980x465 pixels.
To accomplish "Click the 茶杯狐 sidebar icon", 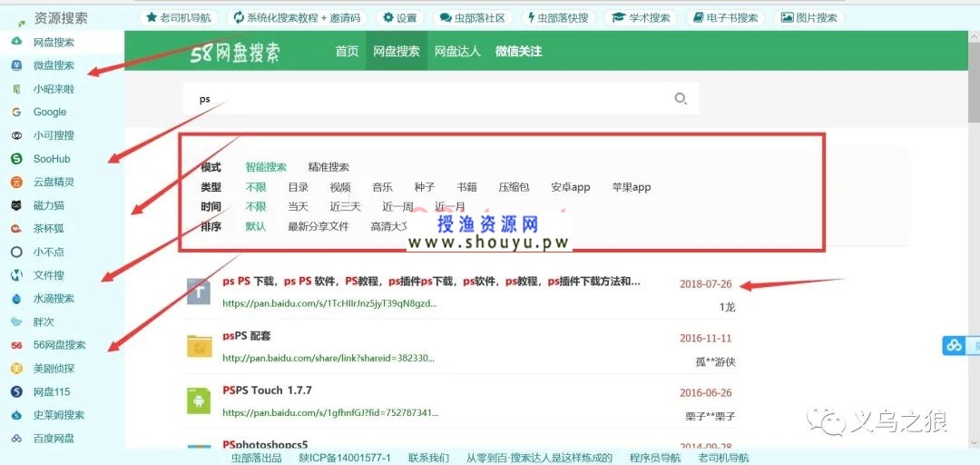I will coord(17,229).
